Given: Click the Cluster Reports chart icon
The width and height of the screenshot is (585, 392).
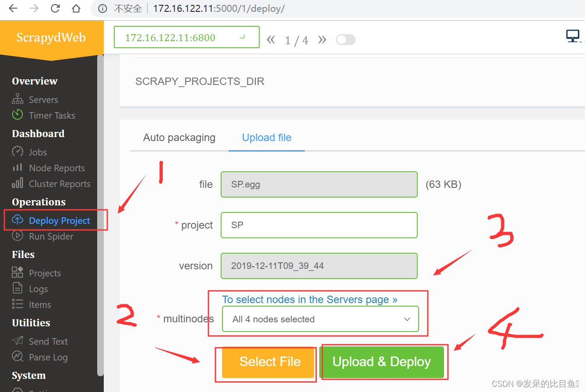Looking at the screenshot, I should [x=17, y=184].
